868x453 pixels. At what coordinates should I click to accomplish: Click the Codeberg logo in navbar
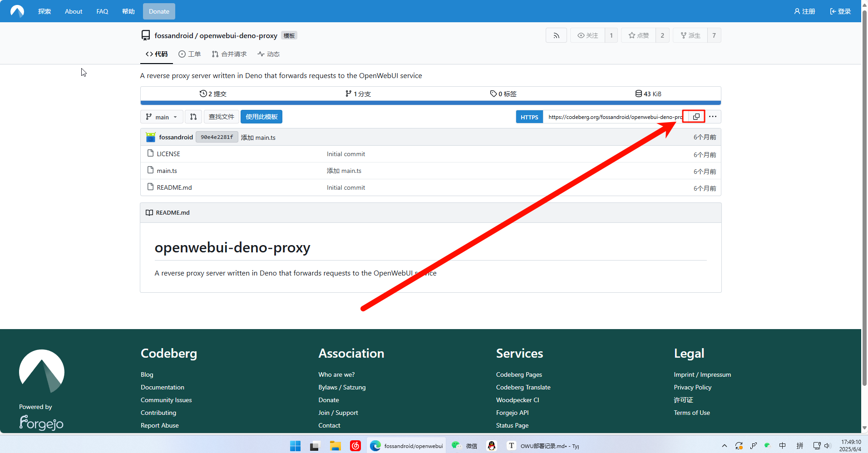17,11
